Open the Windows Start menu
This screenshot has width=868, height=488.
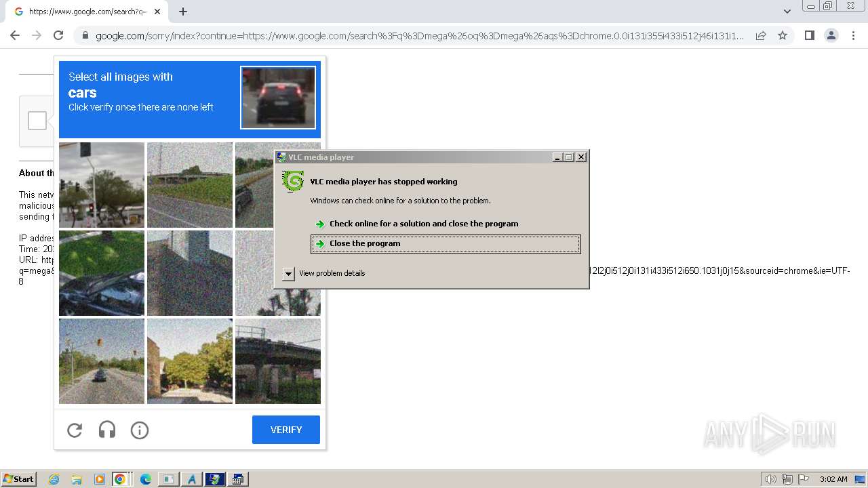[x=18, y=479]
